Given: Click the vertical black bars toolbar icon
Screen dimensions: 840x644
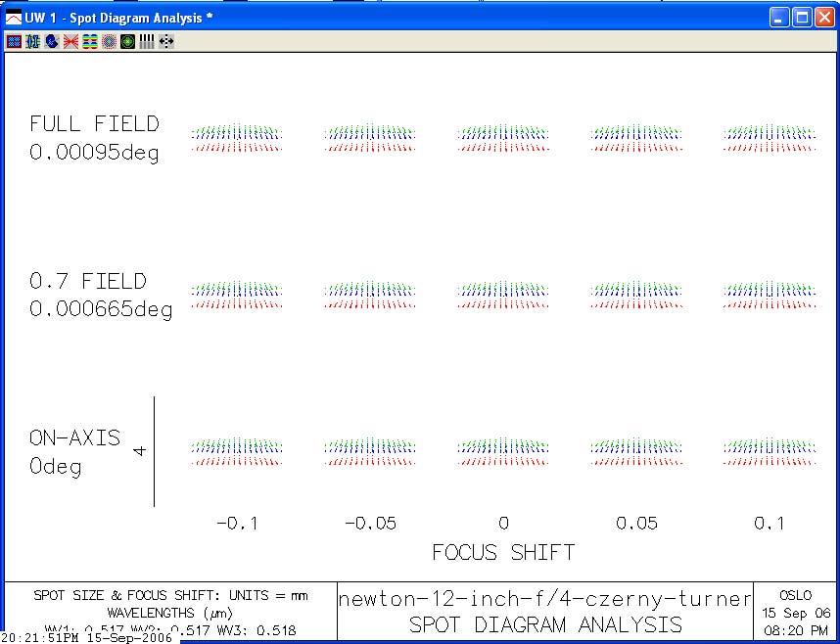Looking at the screenshot, I should (x=147, y=42).
